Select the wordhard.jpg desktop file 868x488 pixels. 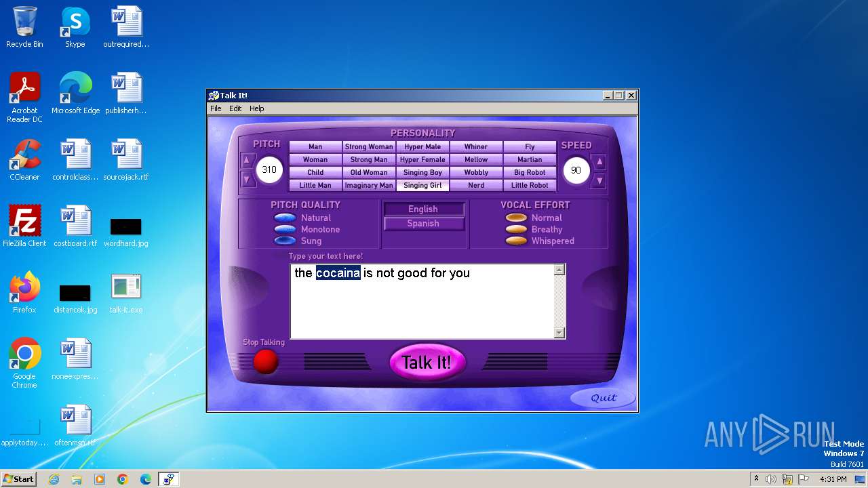126,231
